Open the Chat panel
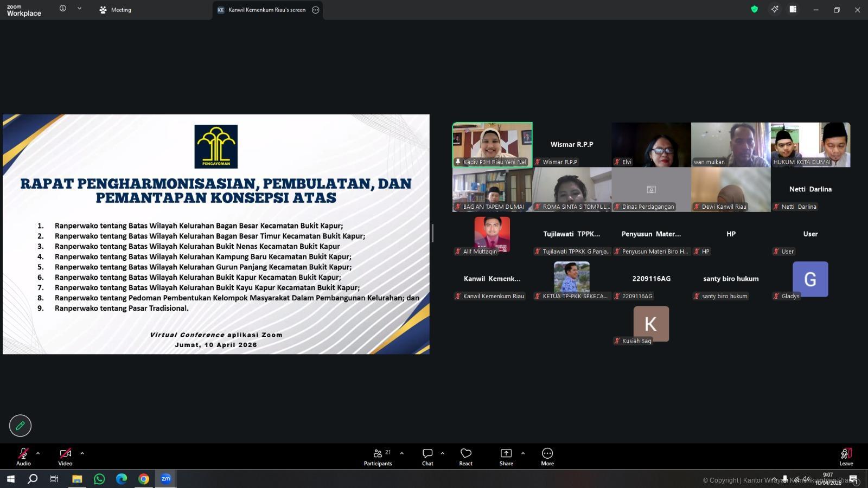This screenshot has width=868, height=488. click(x=427, y=457)
